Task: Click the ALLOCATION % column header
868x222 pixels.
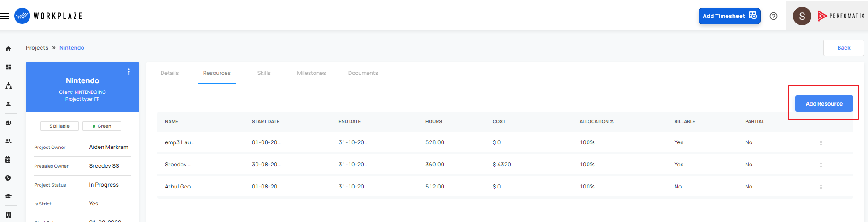Action: tap(597, 122)
